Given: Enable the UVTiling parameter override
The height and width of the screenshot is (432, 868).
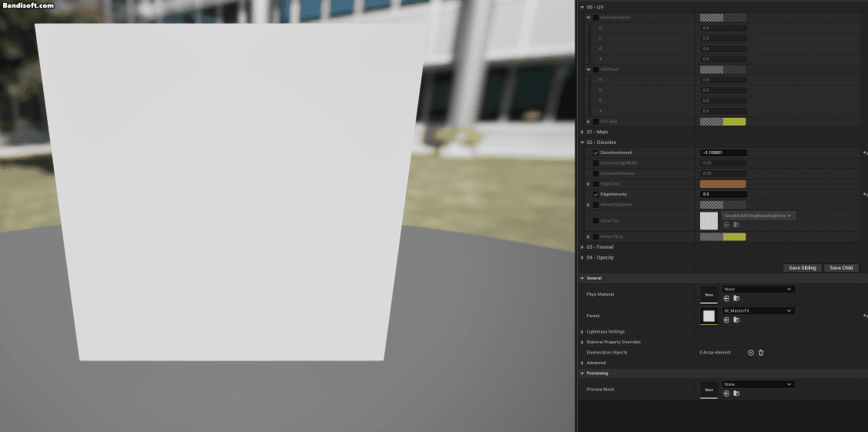Looking at the screenshot, I should (595, 122).
